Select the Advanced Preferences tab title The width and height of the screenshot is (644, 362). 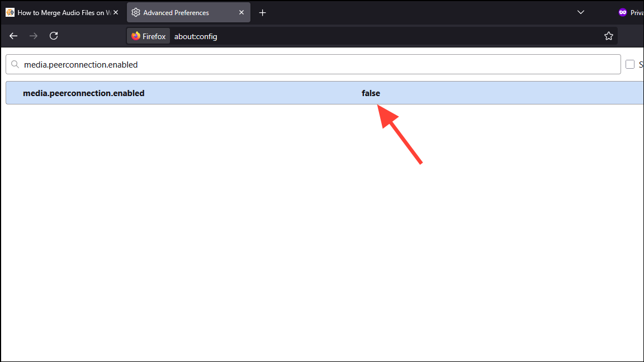click(176, 12)
